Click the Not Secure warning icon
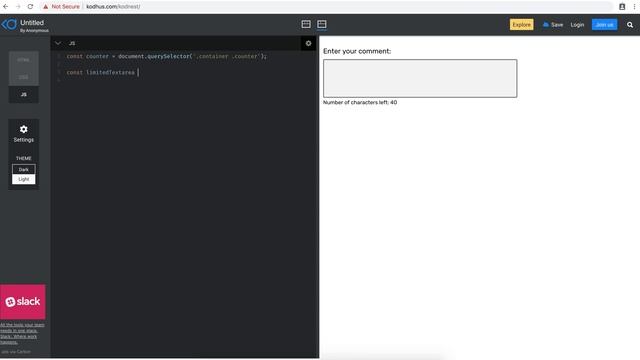 46,7
